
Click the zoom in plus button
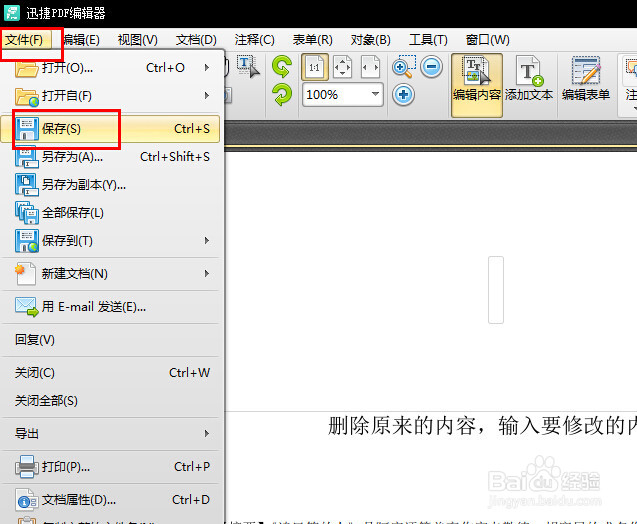pyautogui.click(x=403, y=95)
